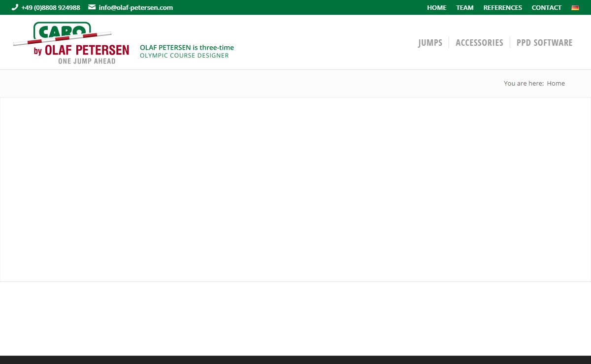Click the empty white content panel
591x364 pixels.
(295, 189)
